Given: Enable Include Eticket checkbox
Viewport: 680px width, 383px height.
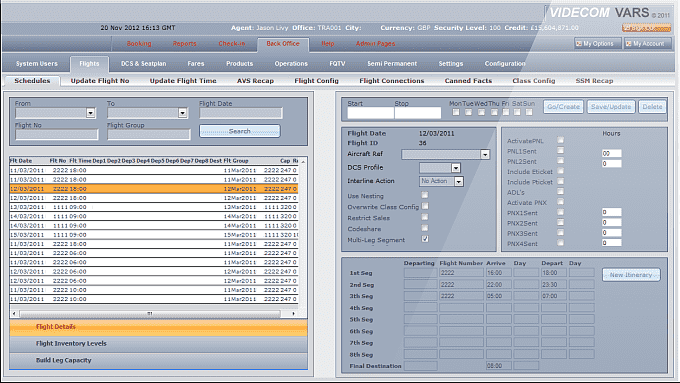Looking at the screenshot, I should [x=560, y=171].
